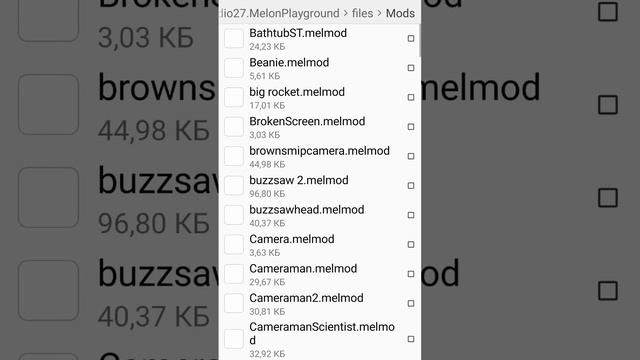Image resolution: width=640 pixels, height=360 pixels.
Task: Select checkbox next to buzzsawhead.melmod
Action: tap(411, 215)
